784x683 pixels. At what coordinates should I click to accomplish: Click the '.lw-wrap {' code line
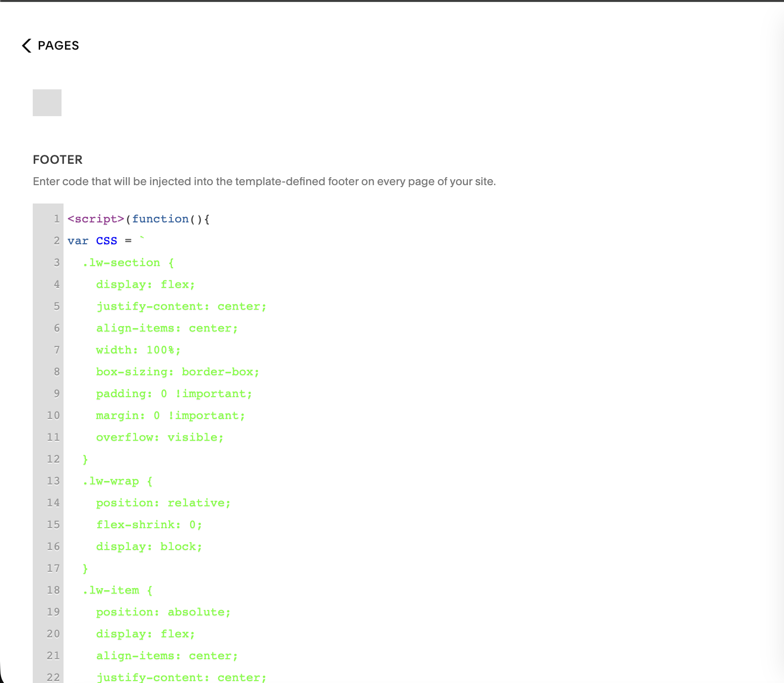point(118,481)
